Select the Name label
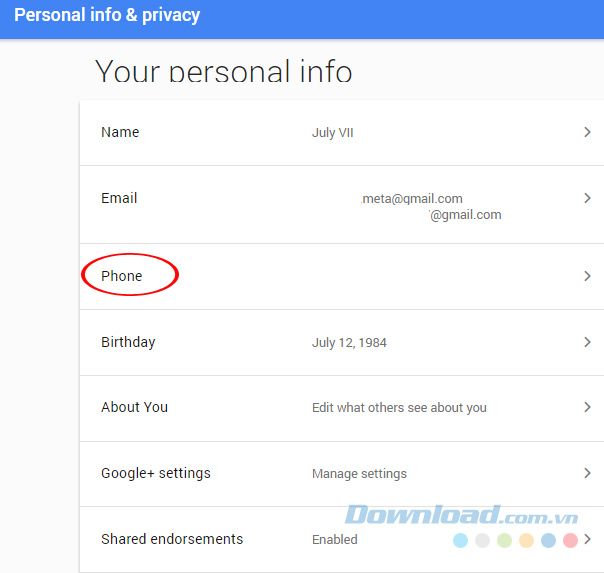Image resolution: width=604 pixels, height=573 pixels. point(120,132)
